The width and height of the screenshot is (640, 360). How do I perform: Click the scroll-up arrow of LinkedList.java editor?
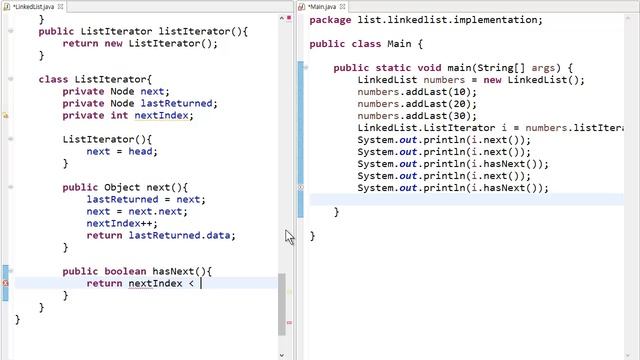[x=282, y=18]
